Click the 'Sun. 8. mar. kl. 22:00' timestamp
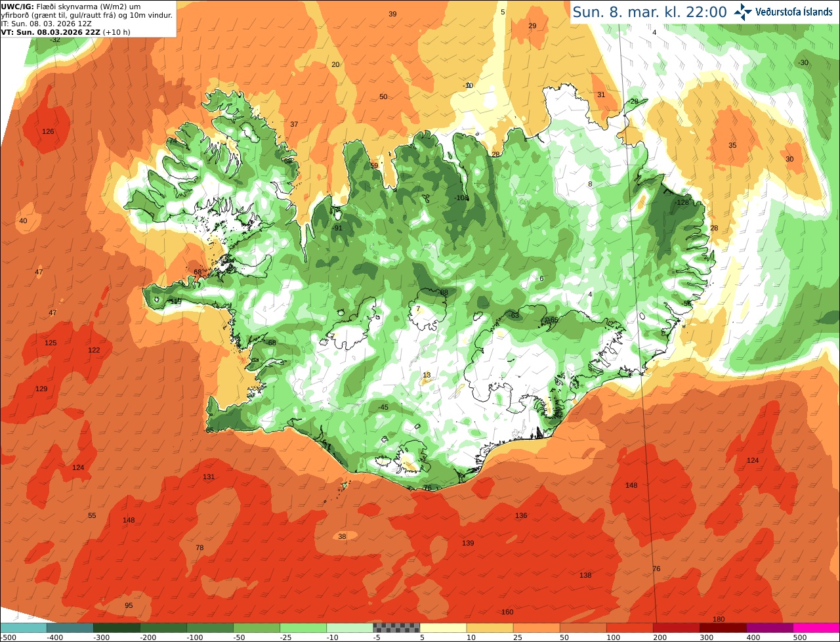 pyautogui.click(x=650, y=12)
